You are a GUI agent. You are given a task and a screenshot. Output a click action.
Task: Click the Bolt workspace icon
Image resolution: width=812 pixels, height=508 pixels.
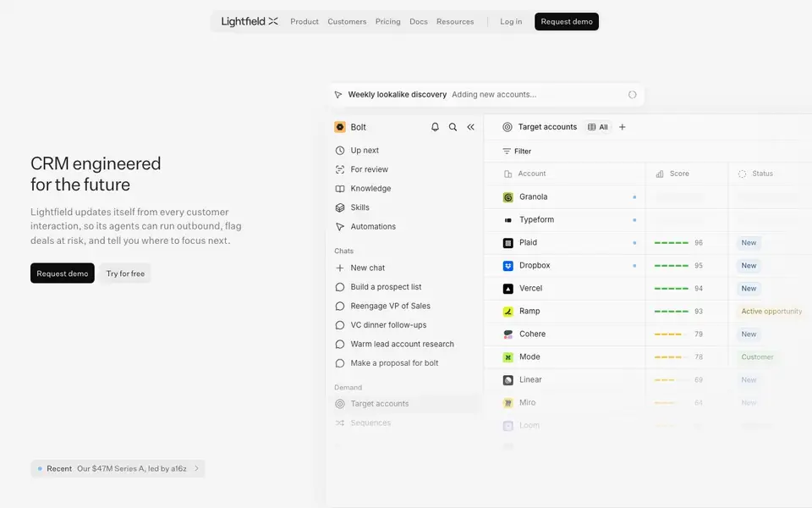[x=340, y=127]
